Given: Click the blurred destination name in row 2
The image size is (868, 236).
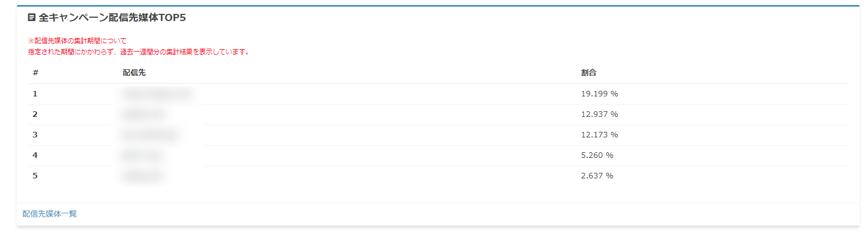Looking at the screenshot, I should point(143,114).
